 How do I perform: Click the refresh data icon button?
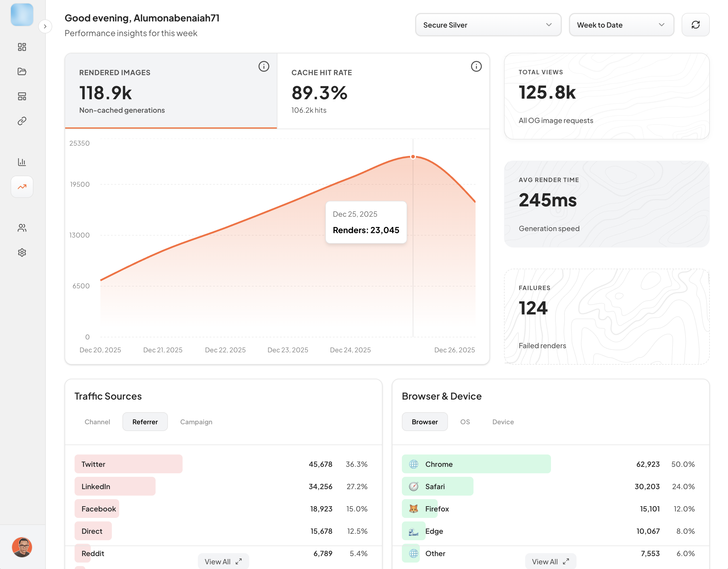point(695,25)
